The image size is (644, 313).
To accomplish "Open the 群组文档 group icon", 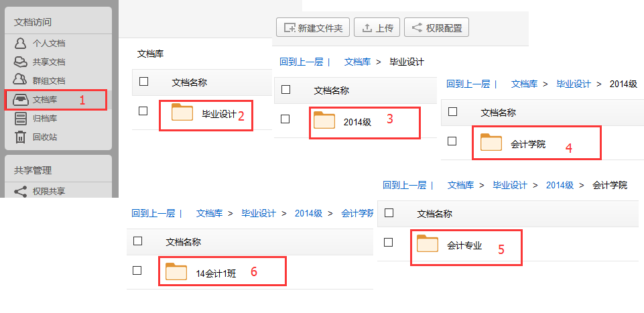I will (21, 81).
